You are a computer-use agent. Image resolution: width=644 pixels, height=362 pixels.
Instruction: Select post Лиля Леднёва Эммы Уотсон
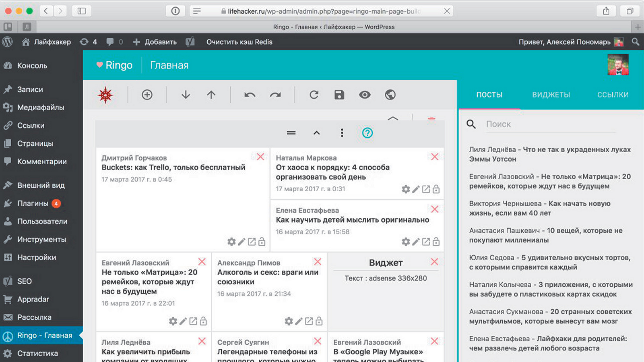point(550,154)
